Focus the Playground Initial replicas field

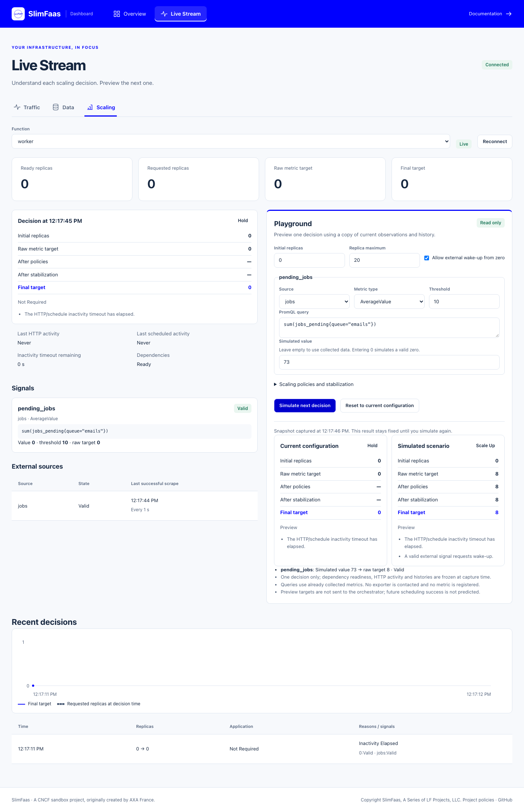(309, 260)
